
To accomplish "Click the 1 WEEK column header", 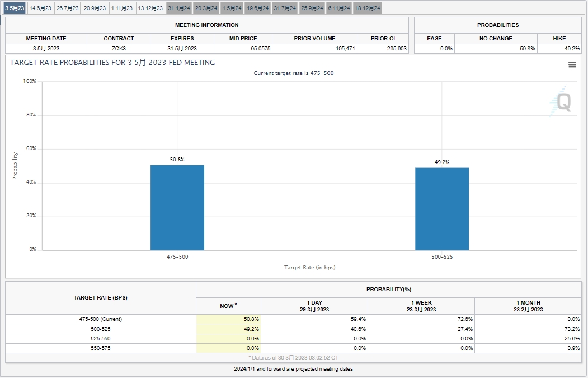I will coord(421,306).
